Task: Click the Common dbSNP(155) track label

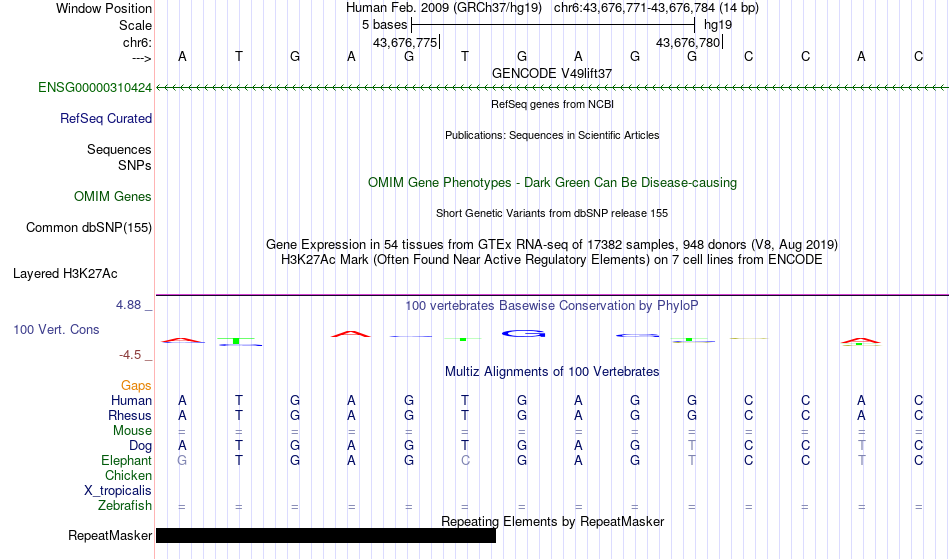Action: pyautogui.click(x=88, y=228)
